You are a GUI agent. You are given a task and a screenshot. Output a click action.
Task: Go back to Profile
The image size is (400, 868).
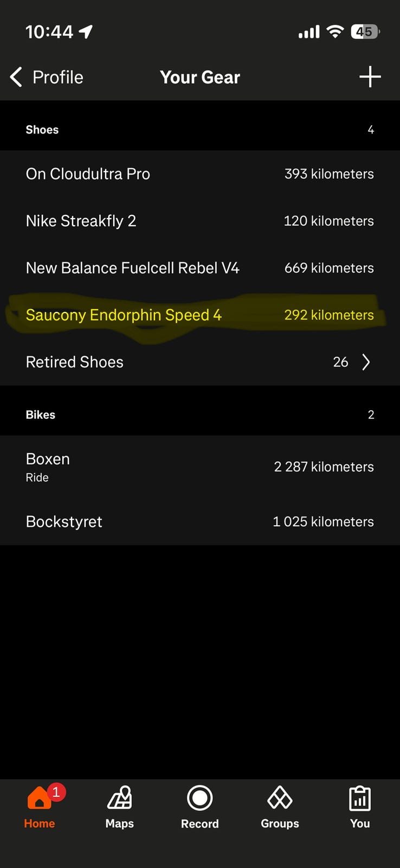(x=57, y=77)
